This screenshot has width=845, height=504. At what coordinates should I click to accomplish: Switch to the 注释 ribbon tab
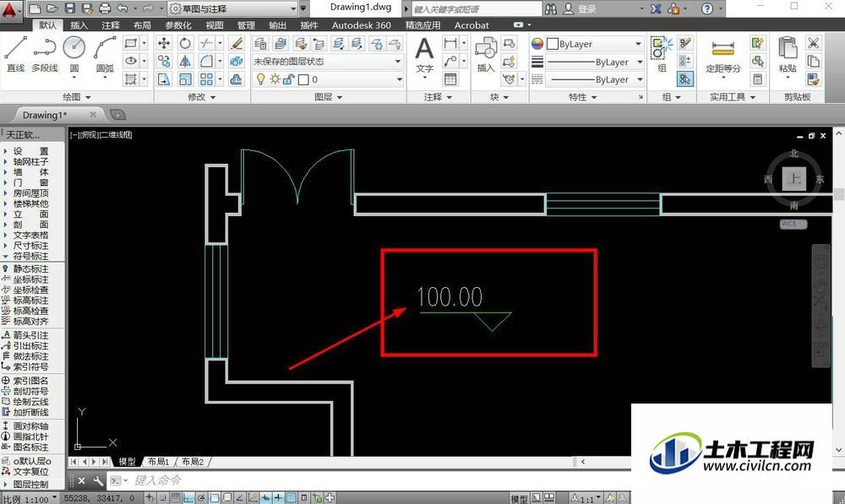pyautogui.click(x=111, y=25)
